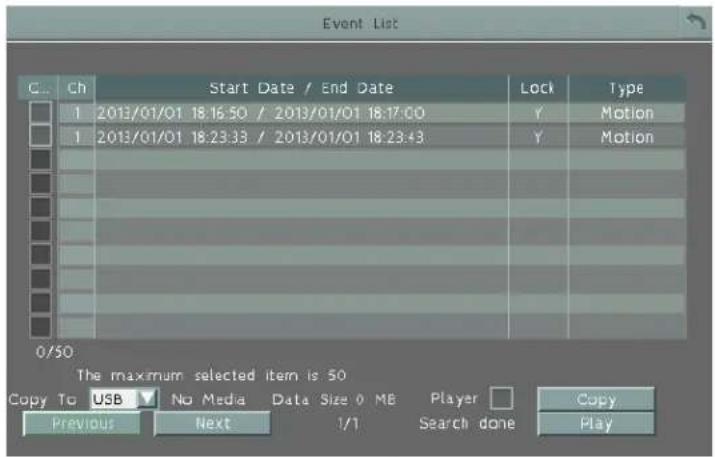Click the 0/50 selected counter

coord(54,352)
